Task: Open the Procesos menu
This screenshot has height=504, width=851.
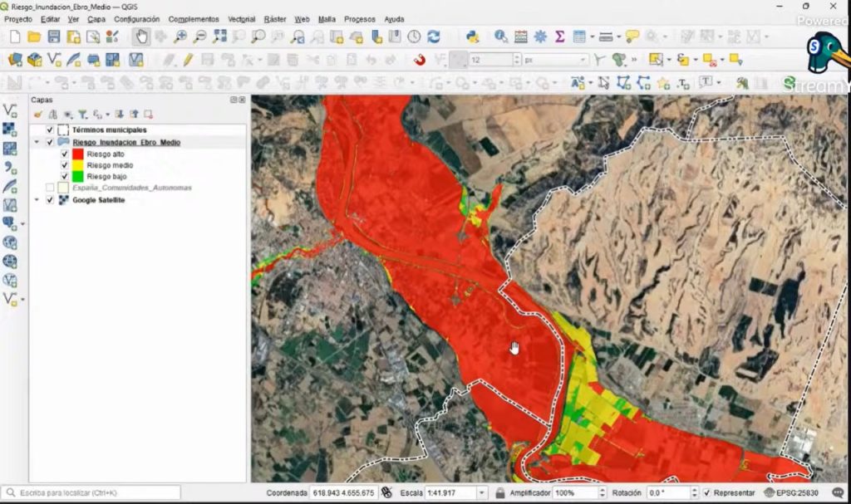Action: point(360,19)
